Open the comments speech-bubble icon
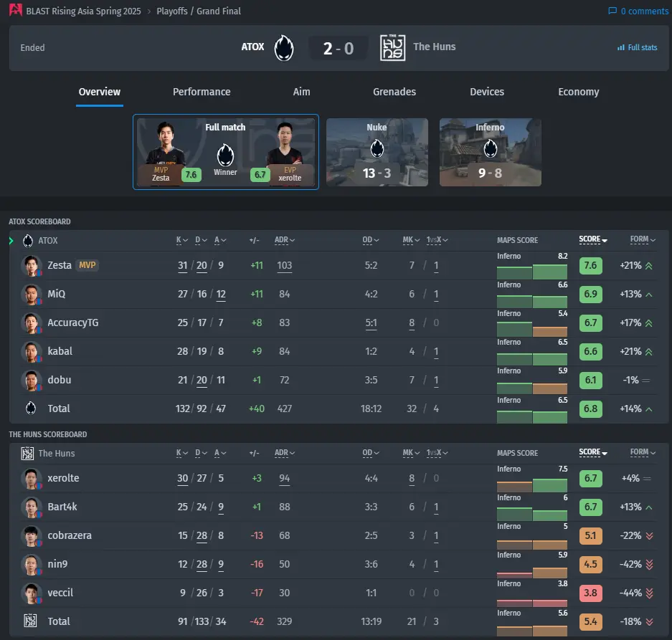This screenshot has height=640, width=672. coord(612,11)
